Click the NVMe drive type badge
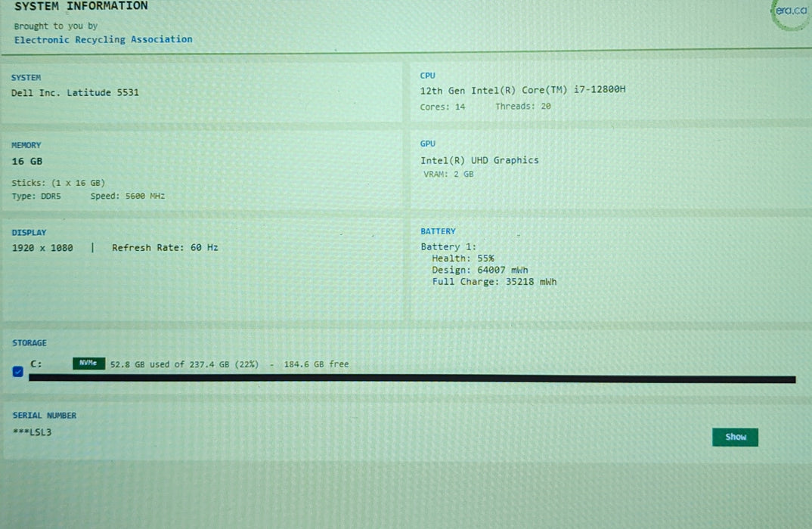The width and height of the screenshot is (812, 529). tap(88, 363)
